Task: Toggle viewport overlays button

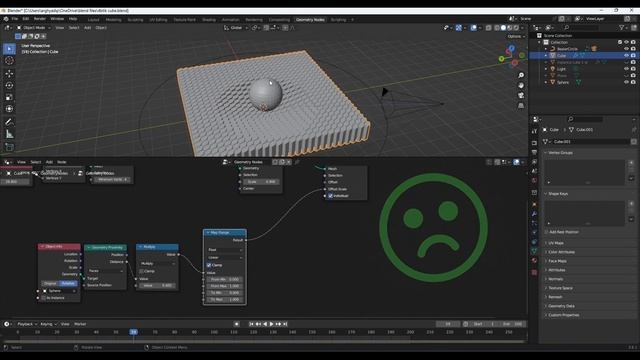Action: click(473, 28)
